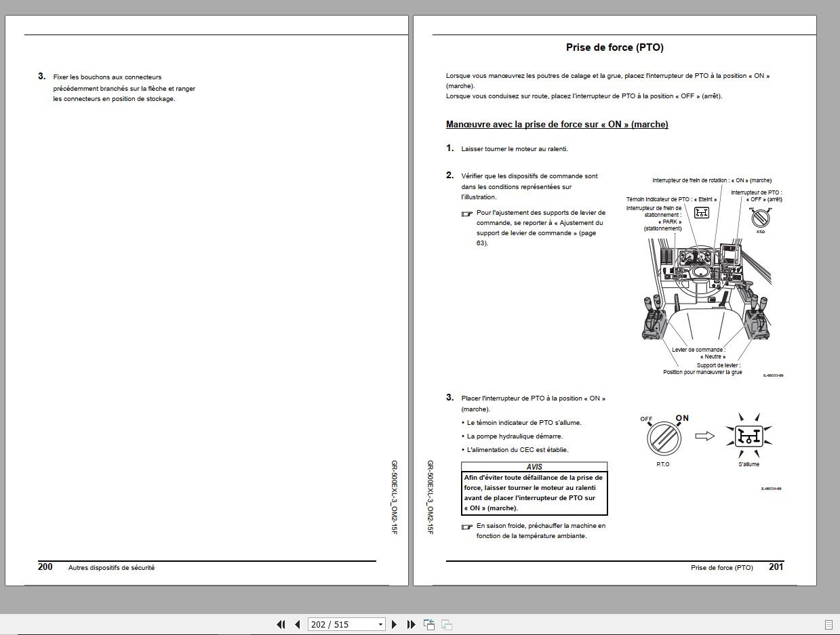
Task: Click the label "Levier de commande :"
Action: pos(698,350)
